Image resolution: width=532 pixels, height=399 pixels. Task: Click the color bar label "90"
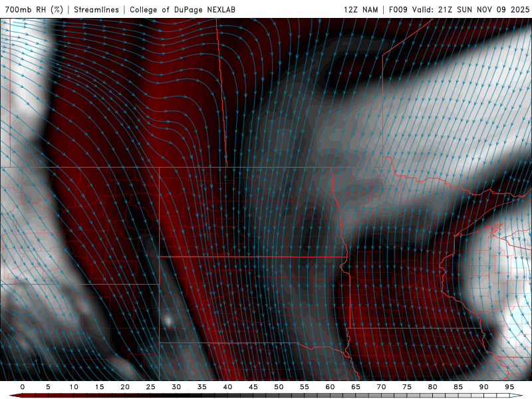tap(483, 387)
